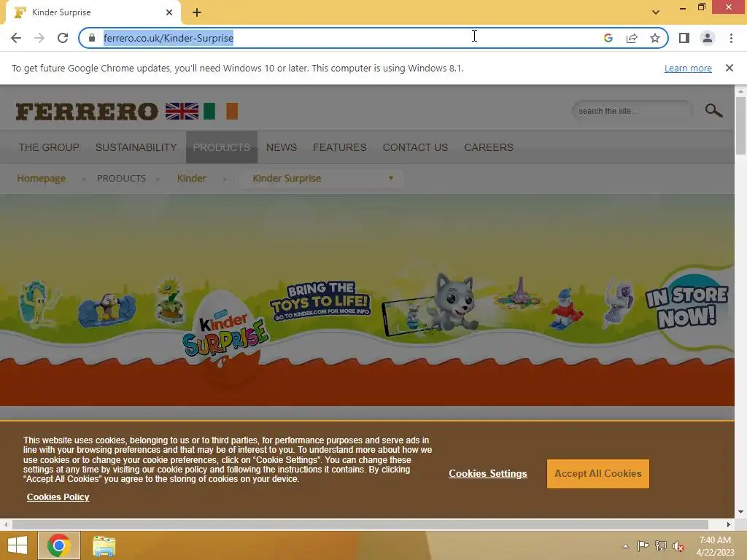The image size is (747, 560).
Task: Open Google search icon in address bar
Action: pyautogui.click(x=608, y=38)
